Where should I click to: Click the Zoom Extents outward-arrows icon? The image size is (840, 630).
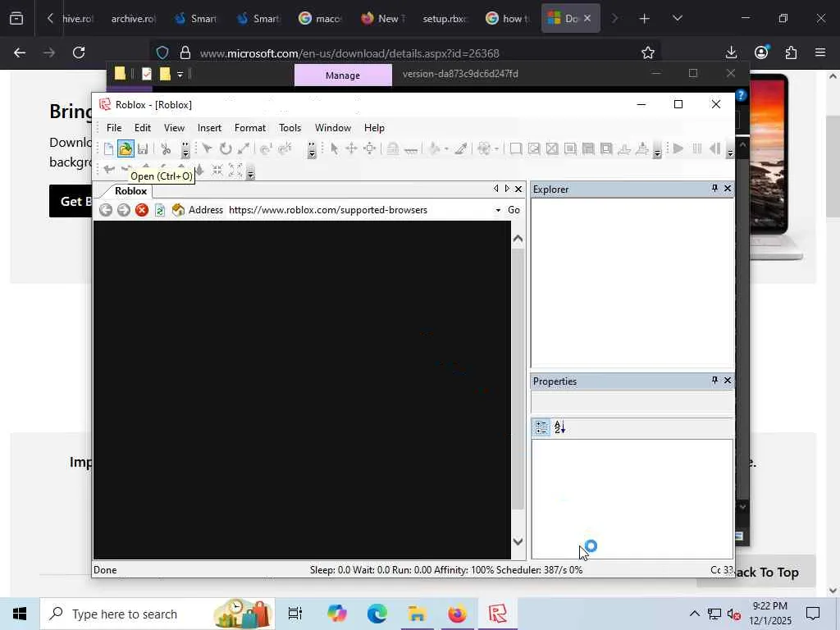click(235, 171)
